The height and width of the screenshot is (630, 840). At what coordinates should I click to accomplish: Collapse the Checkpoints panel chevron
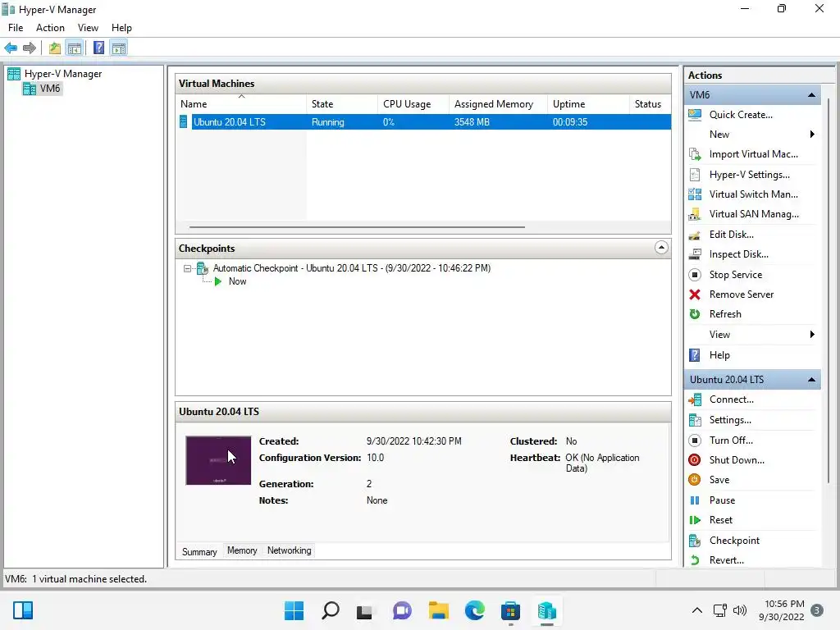(x=662, y=248)
